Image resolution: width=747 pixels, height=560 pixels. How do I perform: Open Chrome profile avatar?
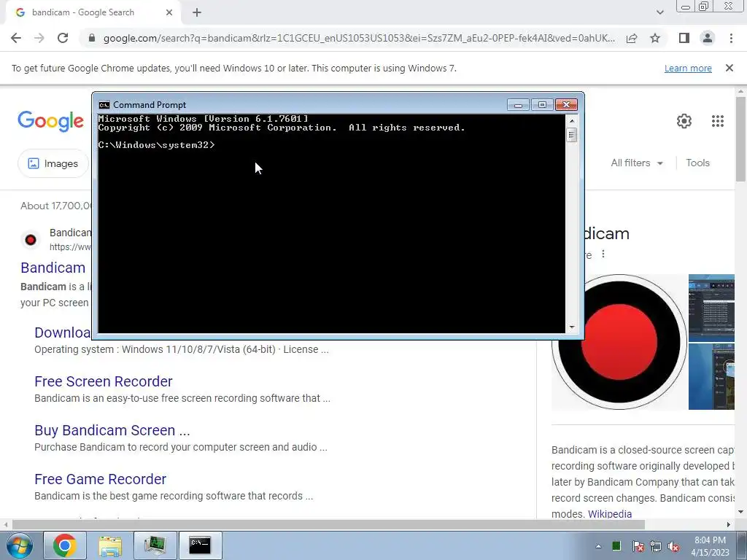click(708, 38)
